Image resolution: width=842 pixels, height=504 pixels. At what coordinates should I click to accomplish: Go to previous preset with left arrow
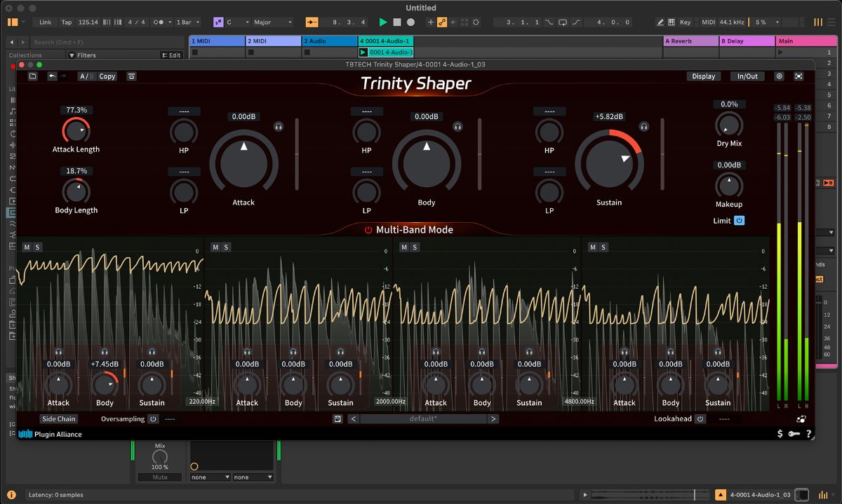tap(353, 418)
